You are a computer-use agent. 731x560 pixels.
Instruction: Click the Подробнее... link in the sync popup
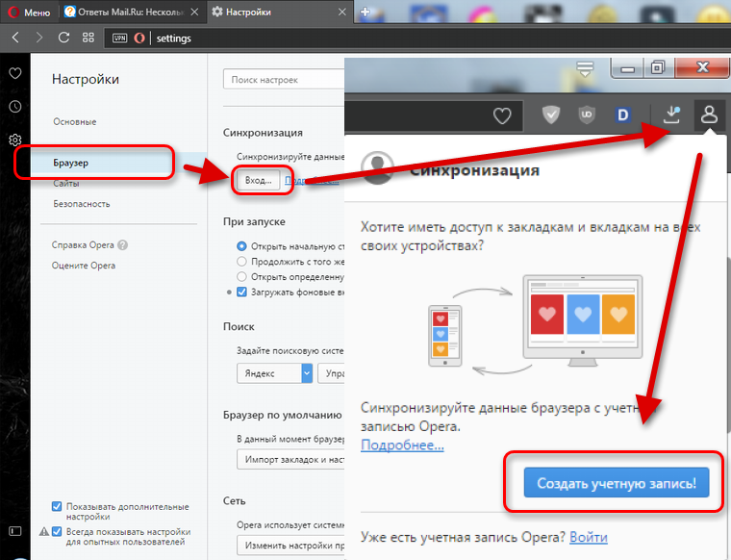(x=402, y=445)
